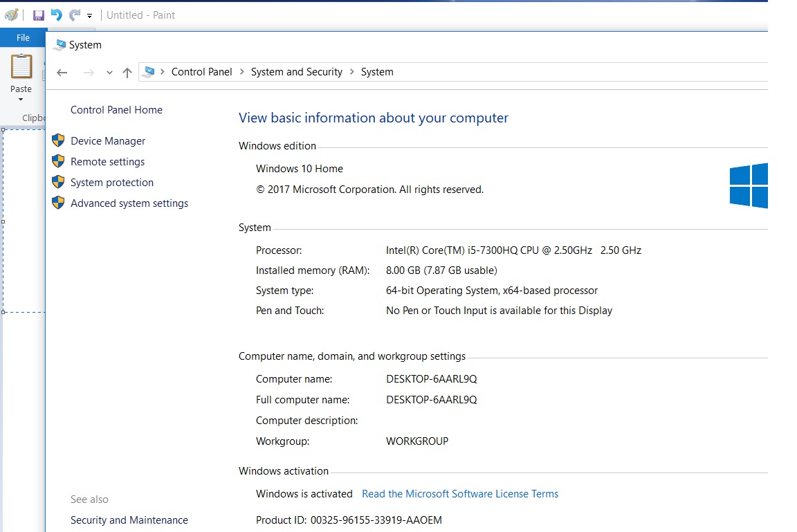Screen dimensions: 797x532
Task: Open Device Manager
Action: pyautogui.click(x=108, y=140)
